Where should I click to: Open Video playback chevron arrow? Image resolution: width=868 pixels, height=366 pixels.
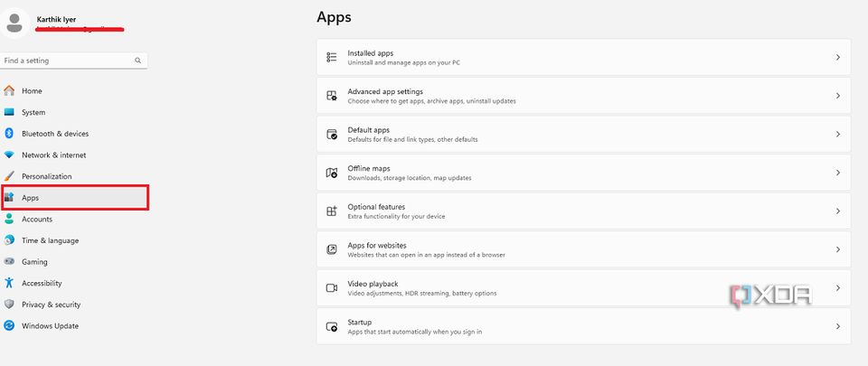point(838,287)
